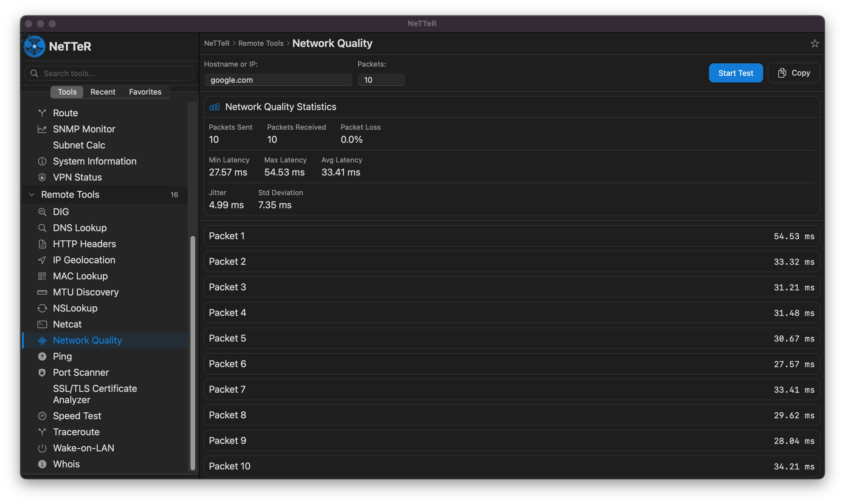Click the Port Scanner shield icon
The height and width of the screenshot is (504, 845).
42,372
